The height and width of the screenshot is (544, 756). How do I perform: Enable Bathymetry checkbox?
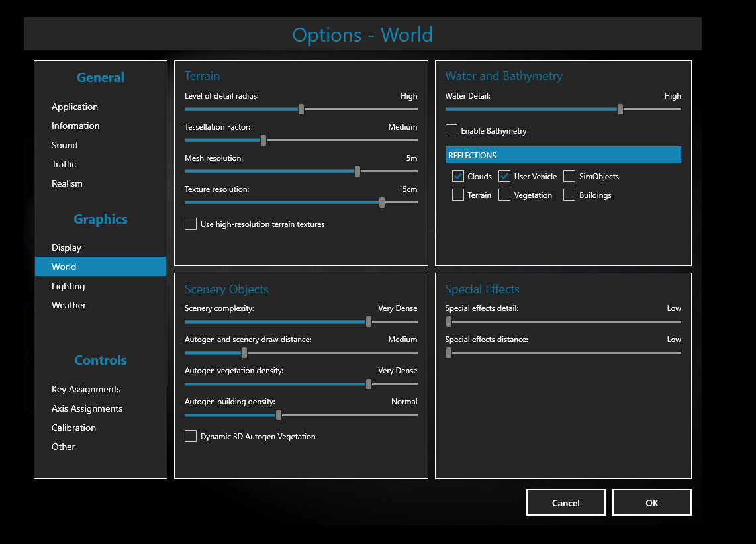pyautogui.click(x=451, y=130)
